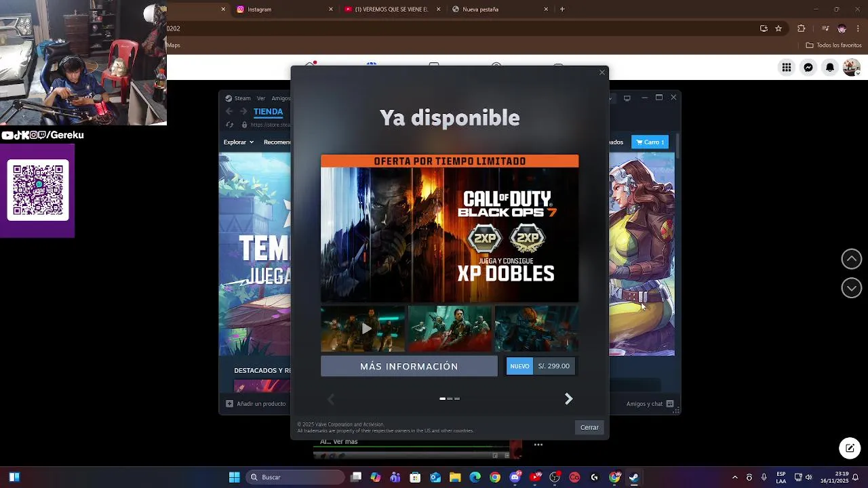Screen dimensions: 868x488
Task: Open Microsoft Edge in taskbar
Action: [475, 477]
